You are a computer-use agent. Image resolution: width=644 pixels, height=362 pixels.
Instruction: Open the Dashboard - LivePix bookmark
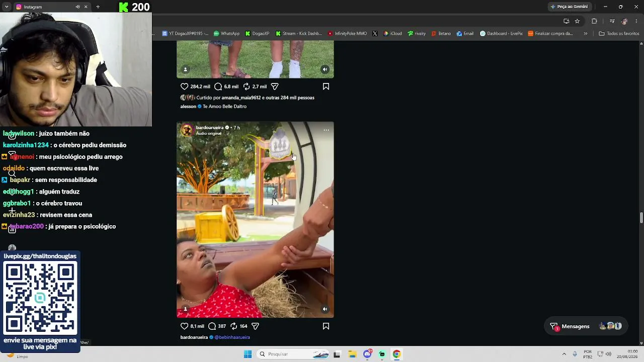click(x=501, y=34)
